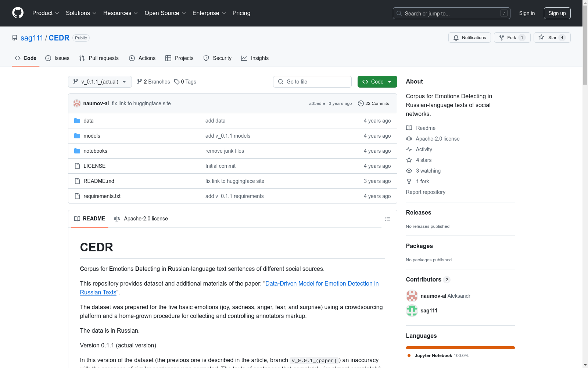Click the Notifications bell button
Screen dimensions: 588x368
pyautogui.click(x=469, y=38)
